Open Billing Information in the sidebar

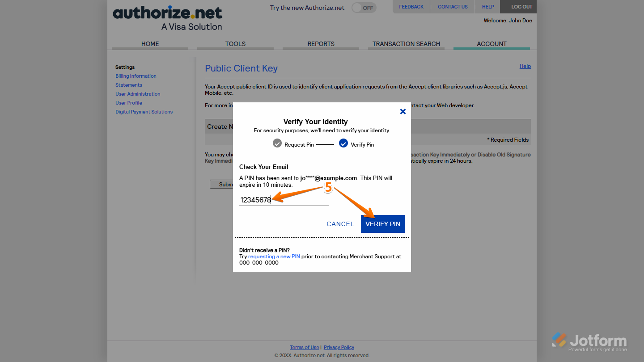click(136, 76)
